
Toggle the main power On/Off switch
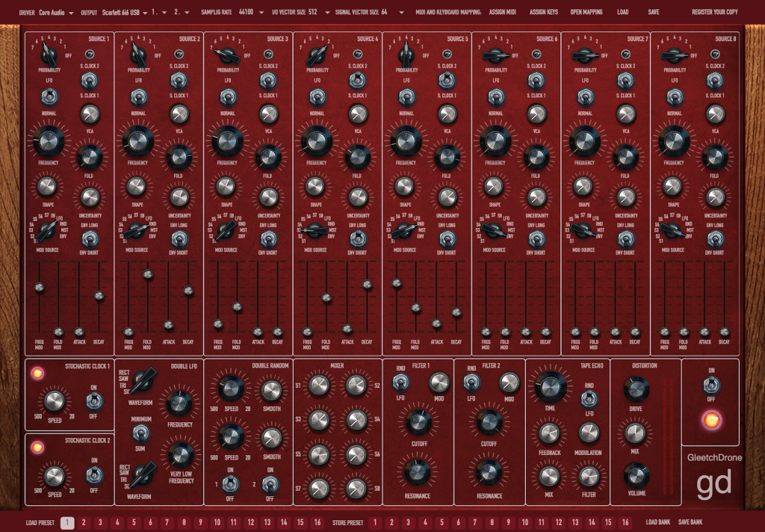click(x=710, y=384)
